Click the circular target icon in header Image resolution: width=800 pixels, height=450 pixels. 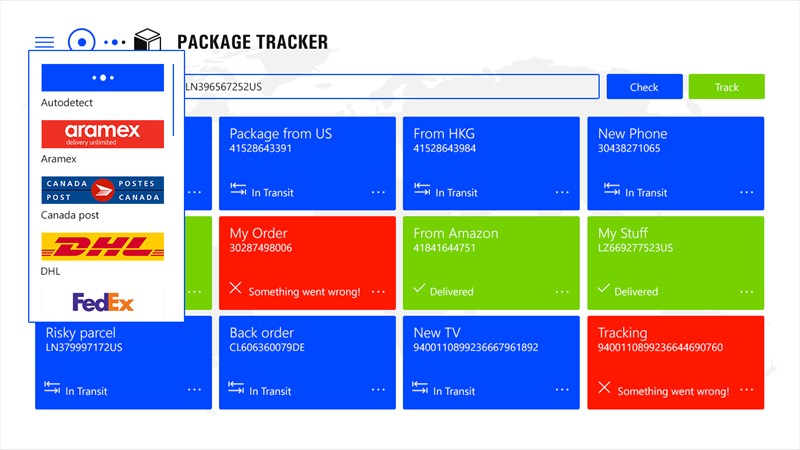coord(82,41)
